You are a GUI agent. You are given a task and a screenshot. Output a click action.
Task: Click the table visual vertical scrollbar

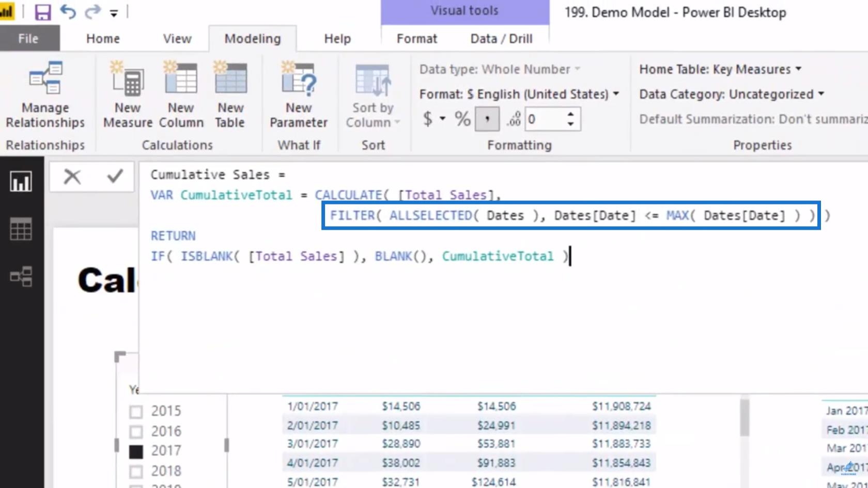point(745,417)
